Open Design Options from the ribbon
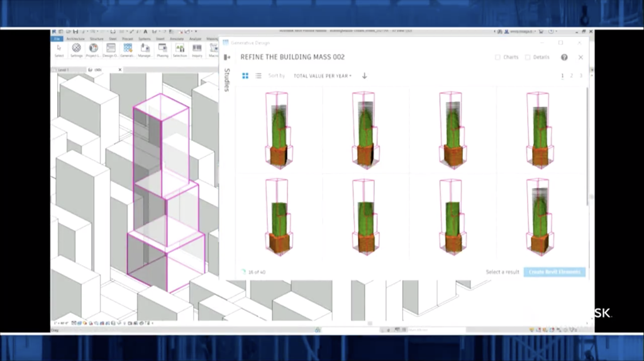 (110, 49)
